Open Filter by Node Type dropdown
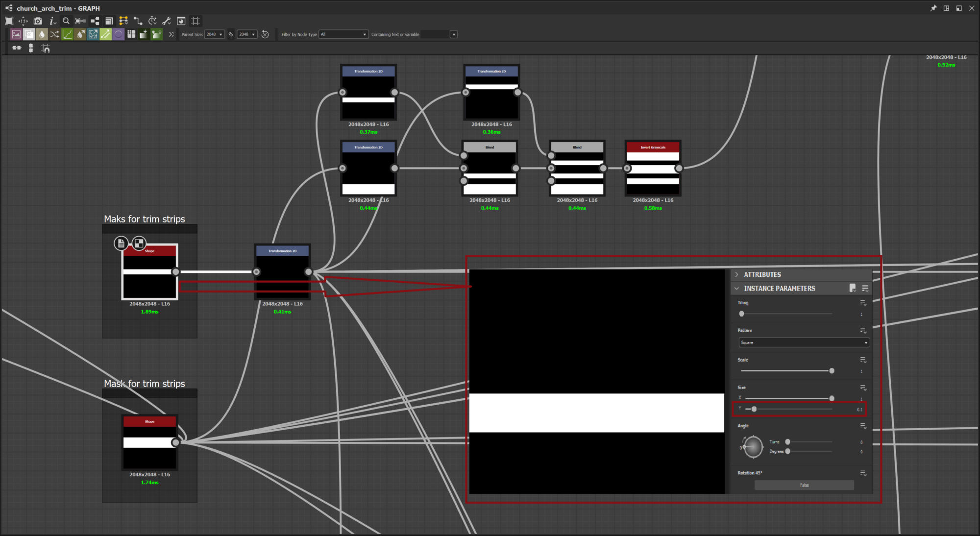980x536 pixels. 343,34
